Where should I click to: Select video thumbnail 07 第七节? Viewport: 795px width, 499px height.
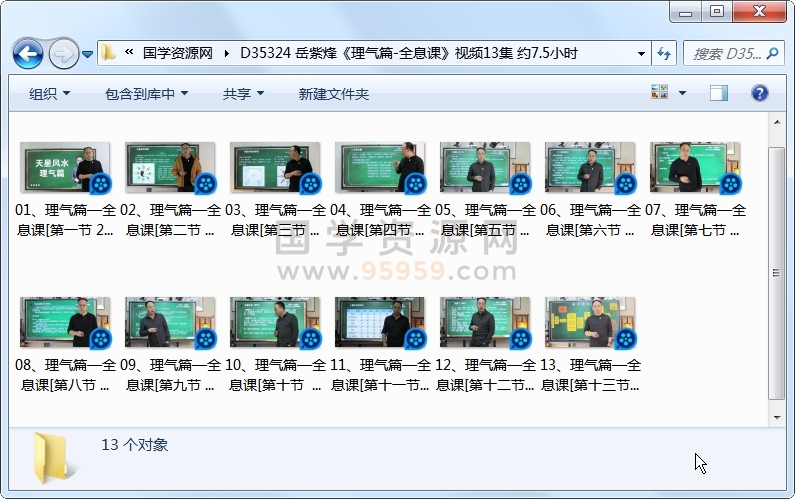tap(695, 168)
